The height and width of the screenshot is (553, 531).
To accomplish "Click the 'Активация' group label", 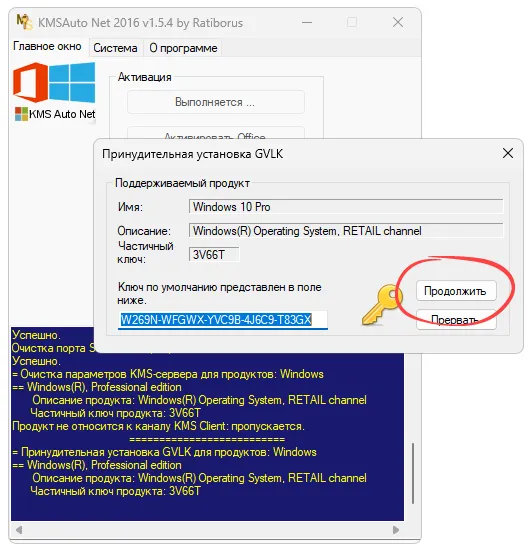I will click(x=145, y=77).
